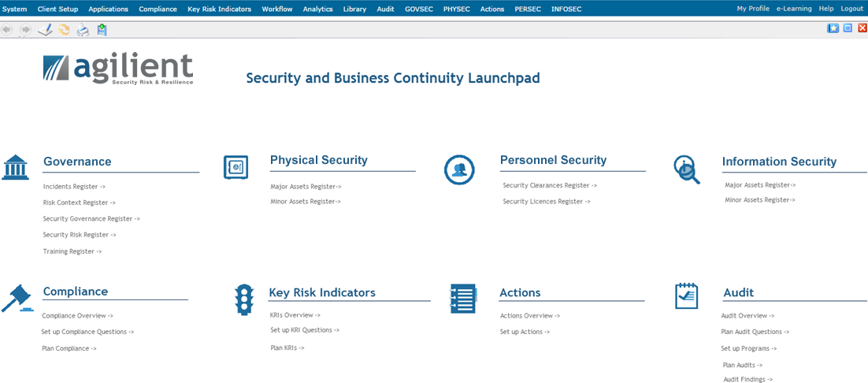Click the printer icon in toolbar
Viewport: 868px width, 383px height.
pos(83,30)
